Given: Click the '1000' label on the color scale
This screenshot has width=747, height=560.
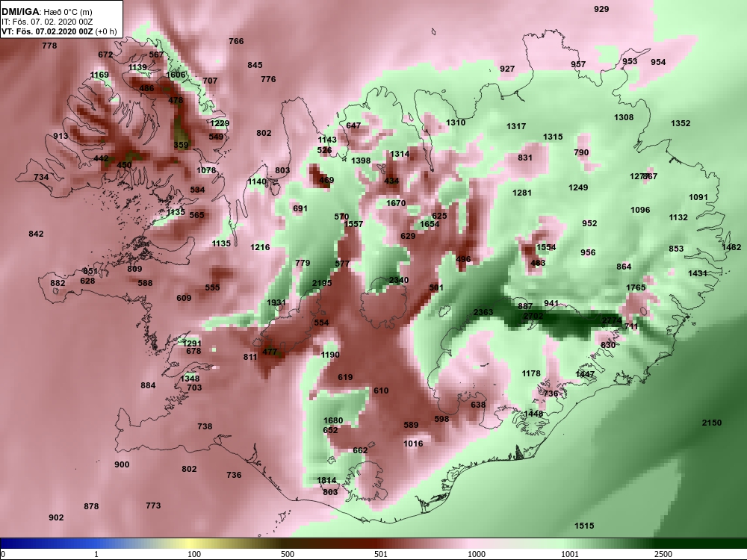Looking at the screenshot, I should 477,554.
